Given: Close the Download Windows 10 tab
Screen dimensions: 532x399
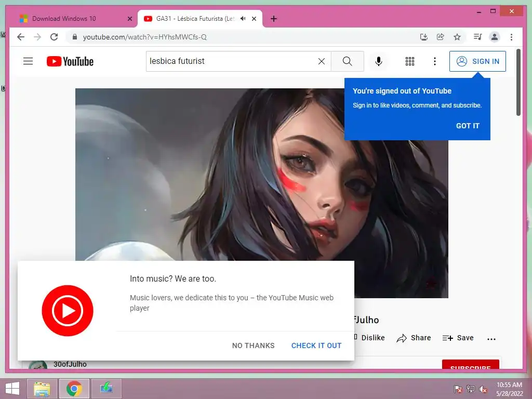Looking at the screenshot, I should pyautogui.click(x=129, y=19).
